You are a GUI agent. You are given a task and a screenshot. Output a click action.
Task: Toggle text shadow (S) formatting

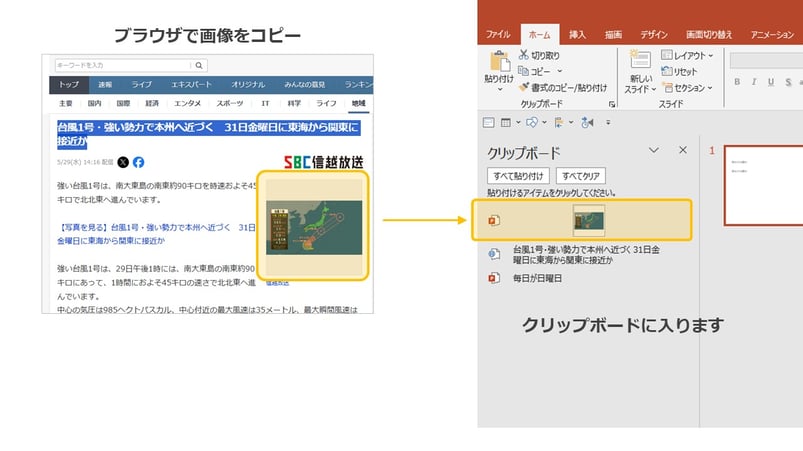coord(788,82)
